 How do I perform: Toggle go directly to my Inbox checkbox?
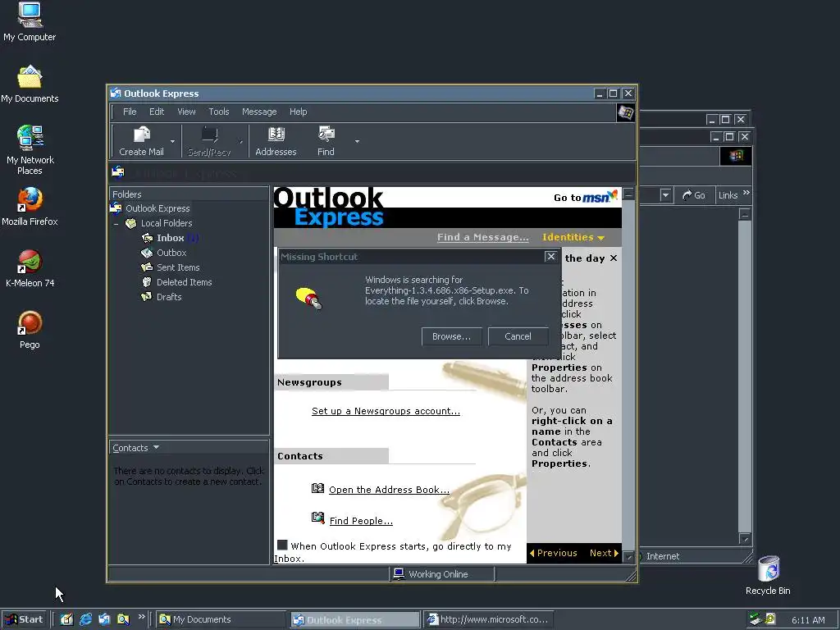click(x=282, y=546)
